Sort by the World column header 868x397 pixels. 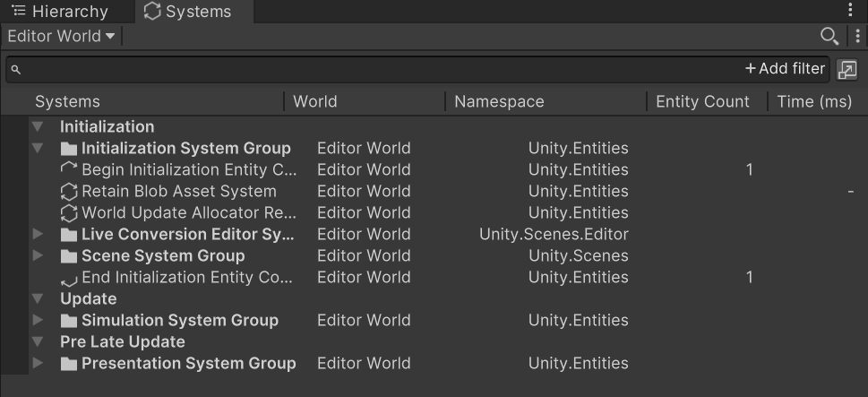(315, 102)
